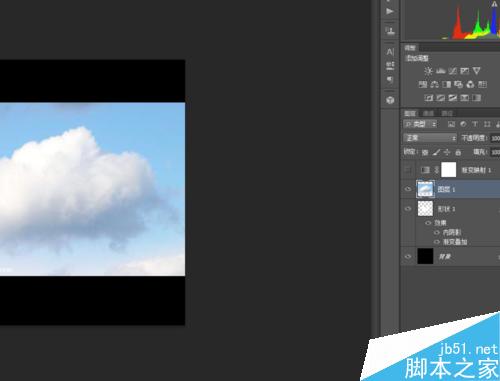This screenshot has width=500, height=381.
Task: Hide the 图层 1 layer
Action: coord(408,189)
